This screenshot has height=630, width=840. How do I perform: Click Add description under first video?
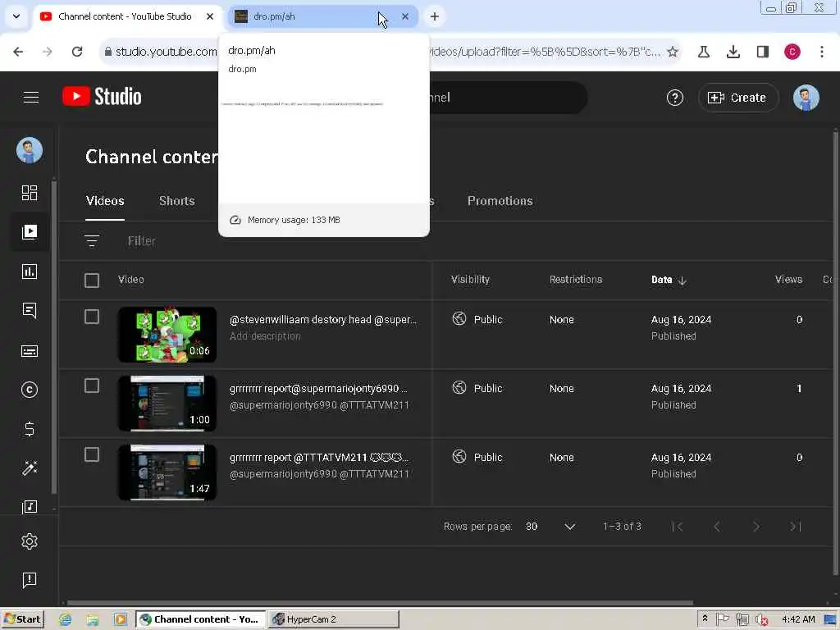tap(265, 336)
